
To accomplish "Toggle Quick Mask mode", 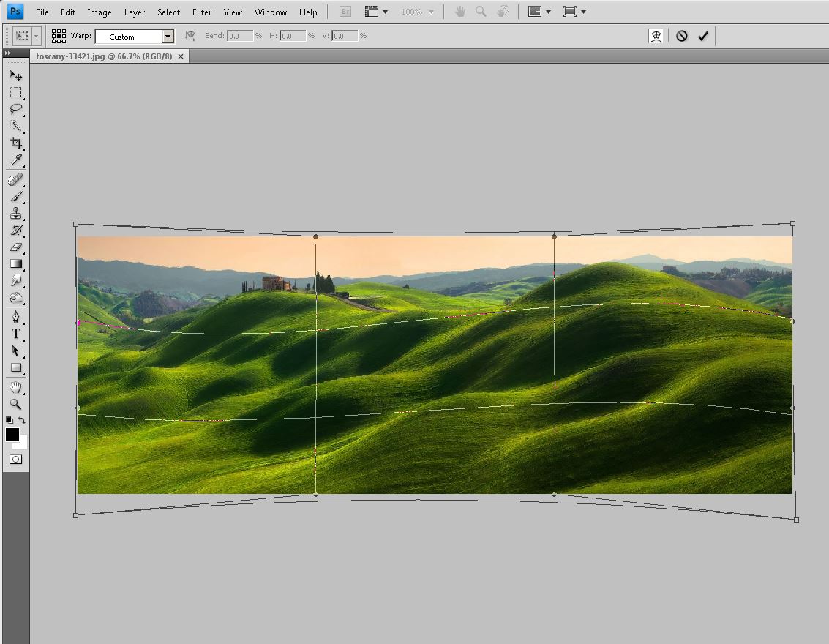I will pos(15,459).
